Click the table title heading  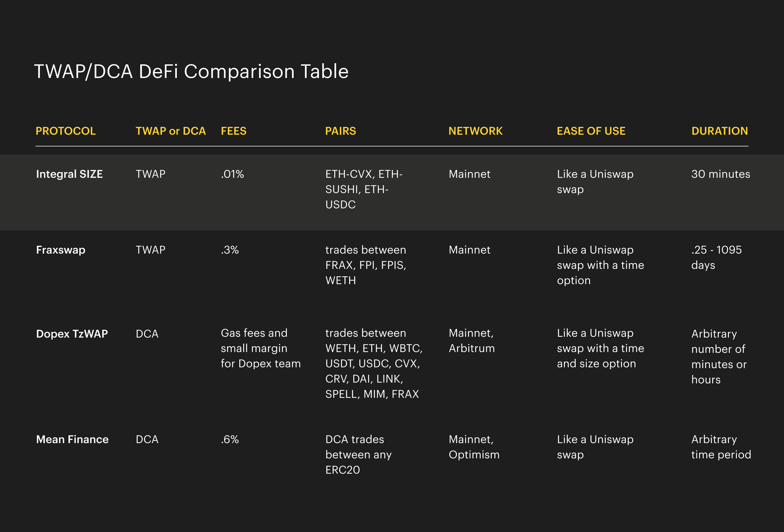191,71
